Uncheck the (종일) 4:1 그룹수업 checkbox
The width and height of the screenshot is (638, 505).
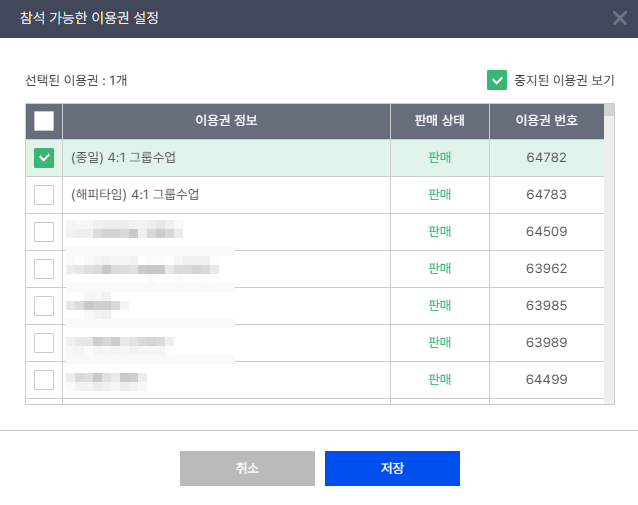coord(44,158)
